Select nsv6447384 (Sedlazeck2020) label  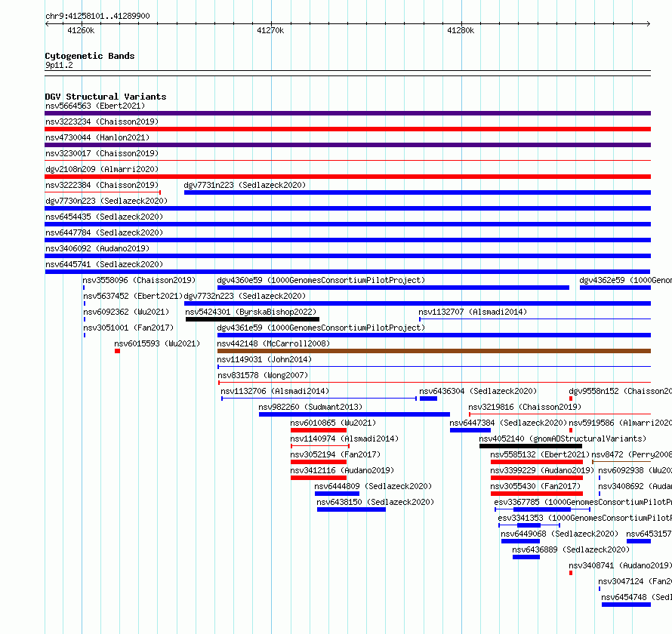(508, 423)
